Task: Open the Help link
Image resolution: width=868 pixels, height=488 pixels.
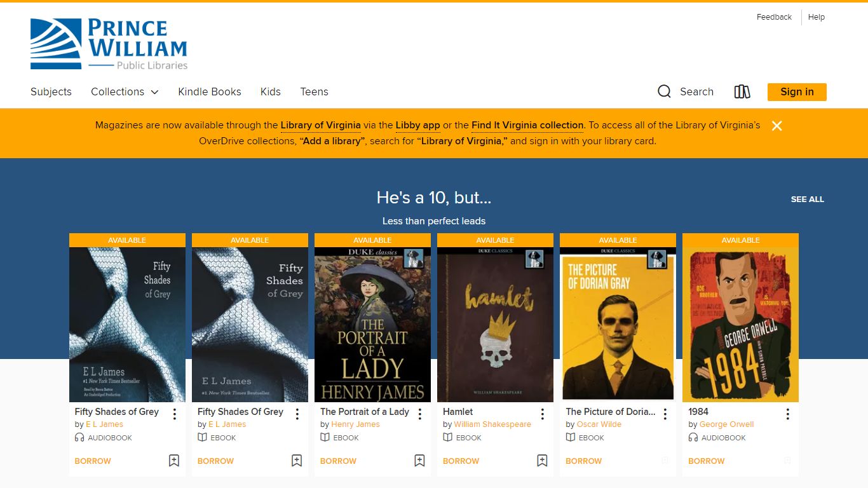Action: pyautogui.click(x=817, y=17)
